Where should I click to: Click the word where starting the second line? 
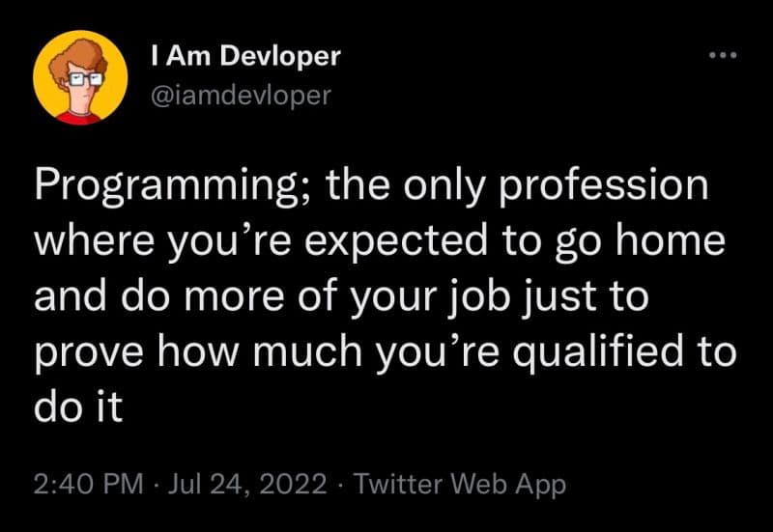94,239
